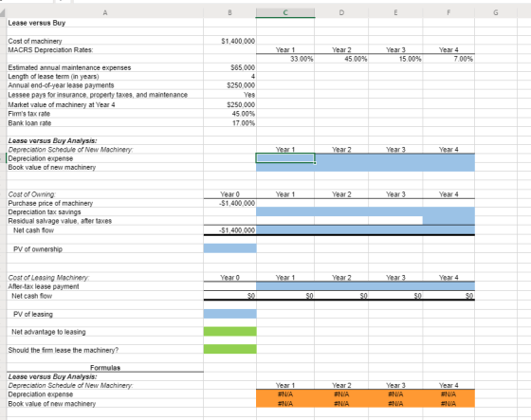Click 'Cost of Owning:' heading
This screenshot has height=420, width=531.
click(32, 194)
